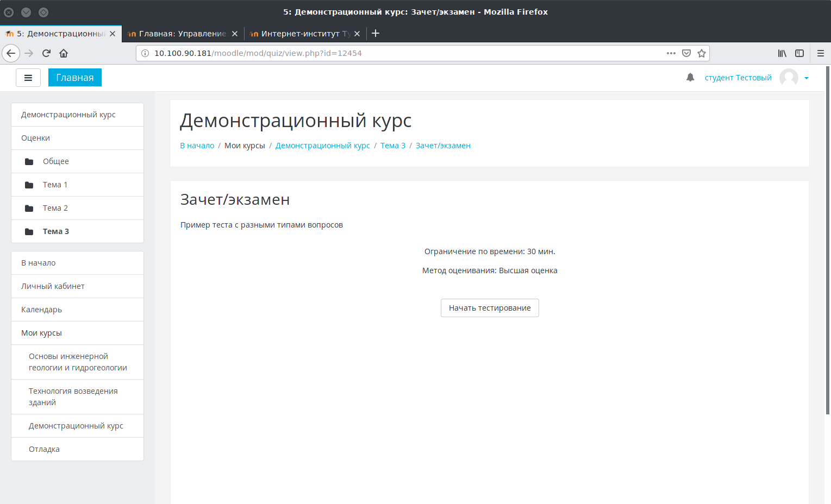Open course Технология возведения зданий
The height and width of the screenshot is (504, 831).
tap(77, 396)
